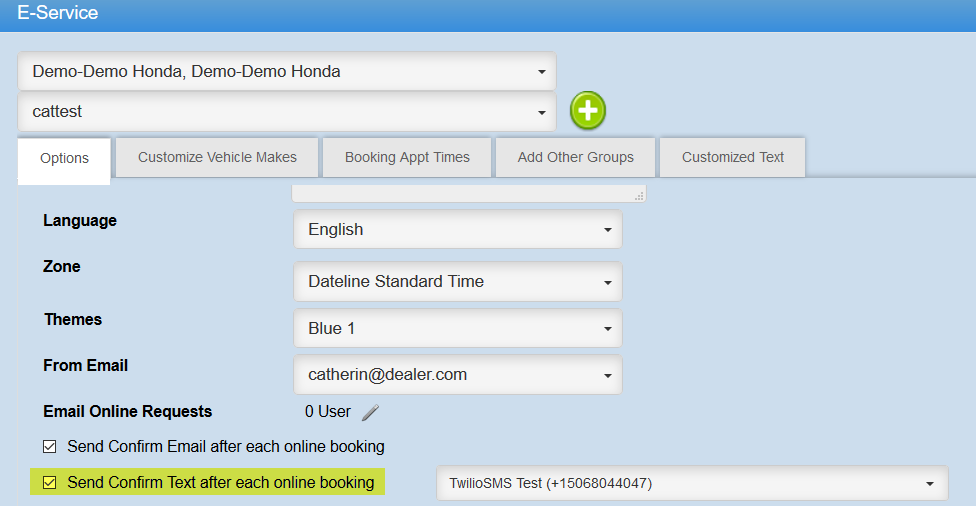Select the From Email dropdown
This screenshot has height=506, width=976.
click(x=457, y=375)
